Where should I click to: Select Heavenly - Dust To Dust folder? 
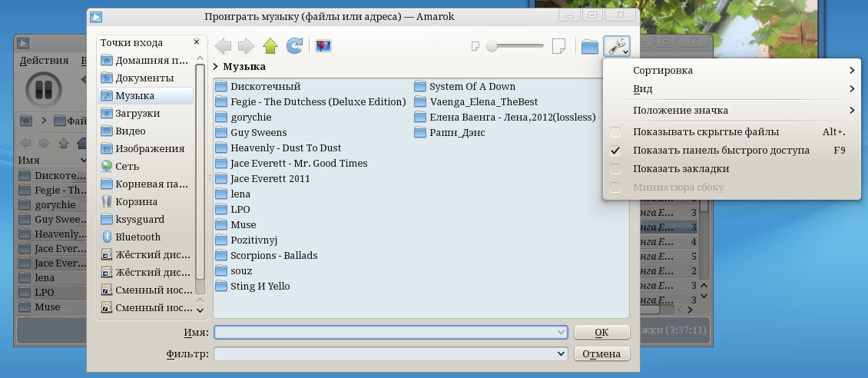278,148
